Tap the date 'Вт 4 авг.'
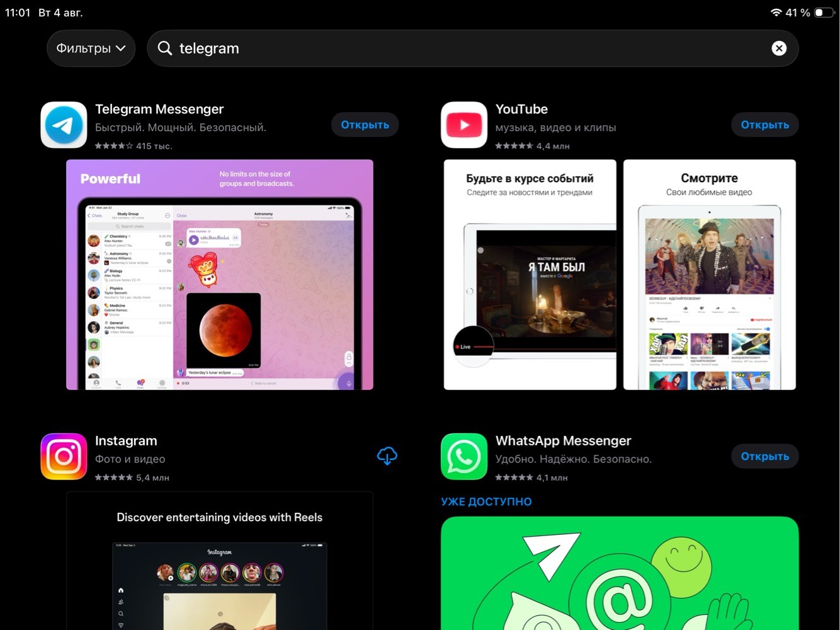Viewport: 840px width, 630px height. click(x=60, y=13)
